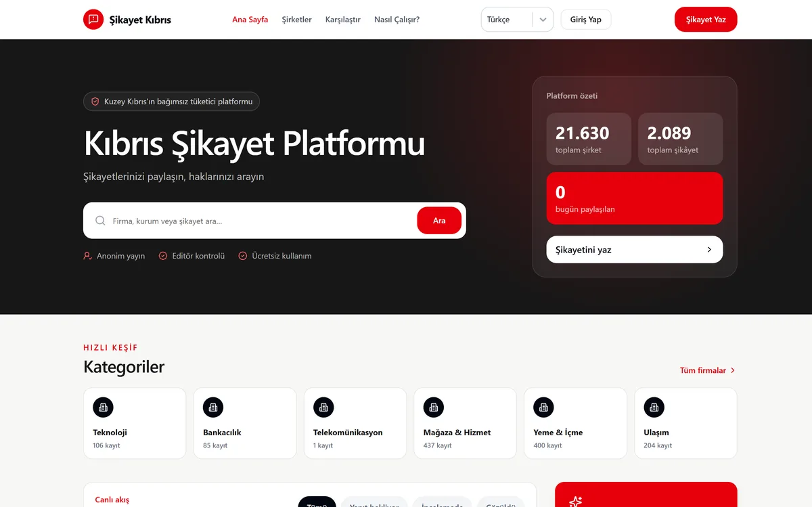Select the Yanıt bekliyor filter tab
This screenshot has height=507, width=812.
pos(374,502)
